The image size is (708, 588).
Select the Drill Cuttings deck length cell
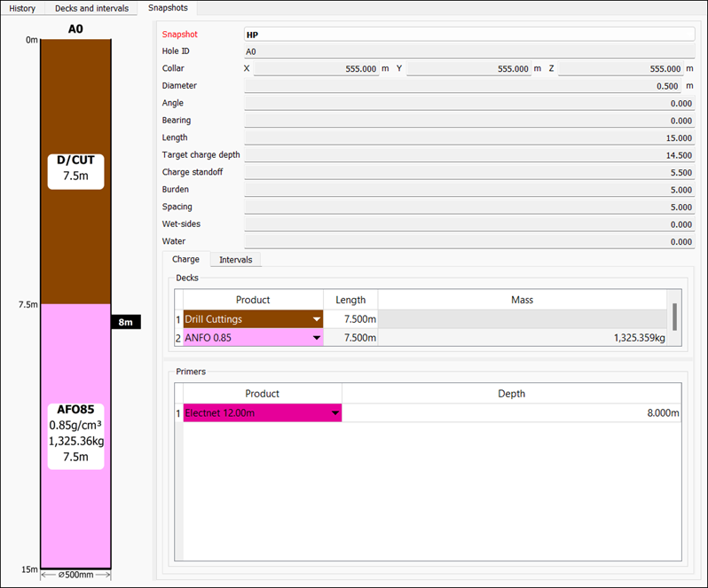pos(350,319)
